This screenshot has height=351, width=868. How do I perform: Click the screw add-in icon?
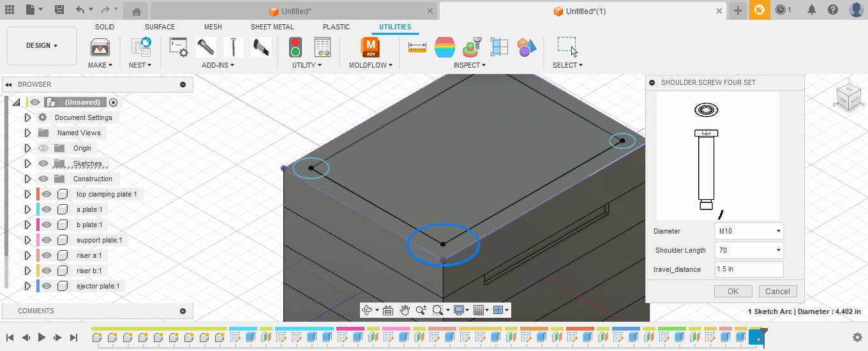click(234, 47)
